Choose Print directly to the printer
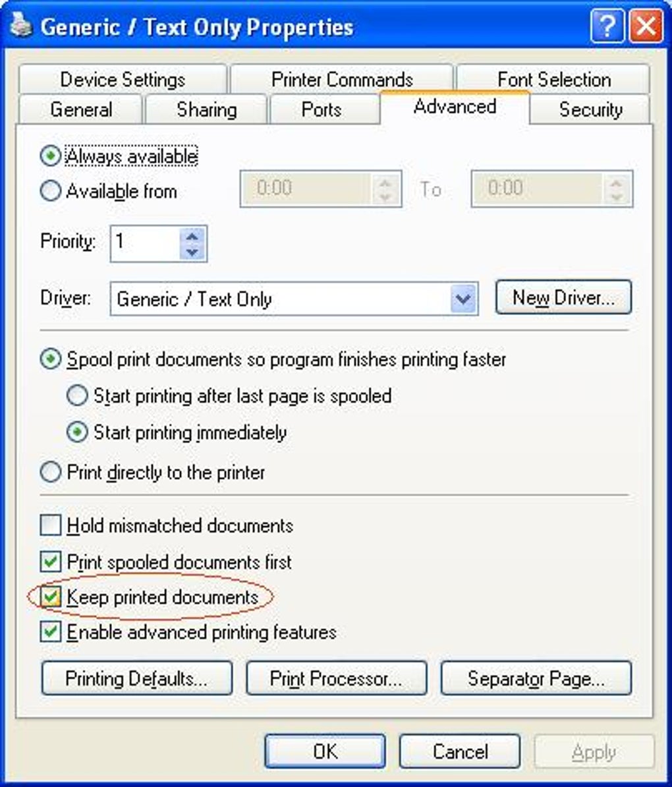 [51, 473]
